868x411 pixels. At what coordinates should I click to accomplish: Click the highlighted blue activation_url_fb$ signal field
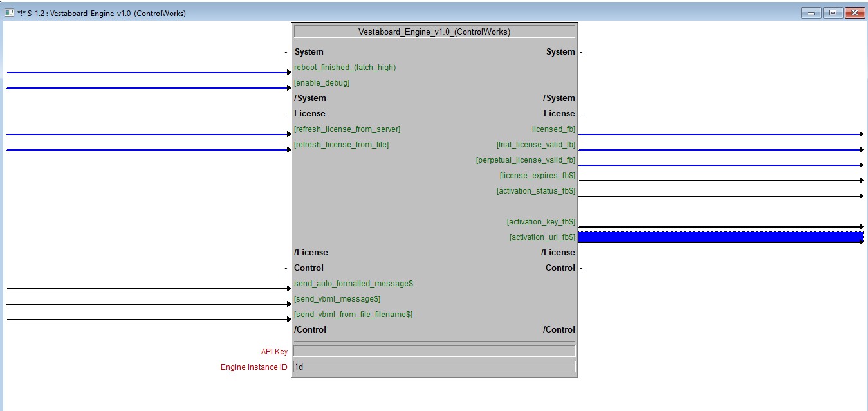tap(721, 237)
